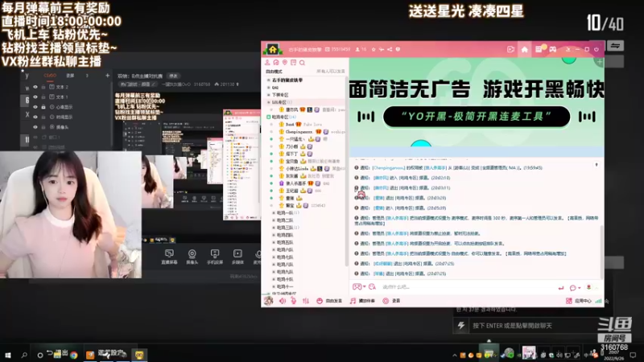Click the game chat box 按下 ENTER
The height and width of the screenshot is (362, 644).
click(x=534, y=326)
